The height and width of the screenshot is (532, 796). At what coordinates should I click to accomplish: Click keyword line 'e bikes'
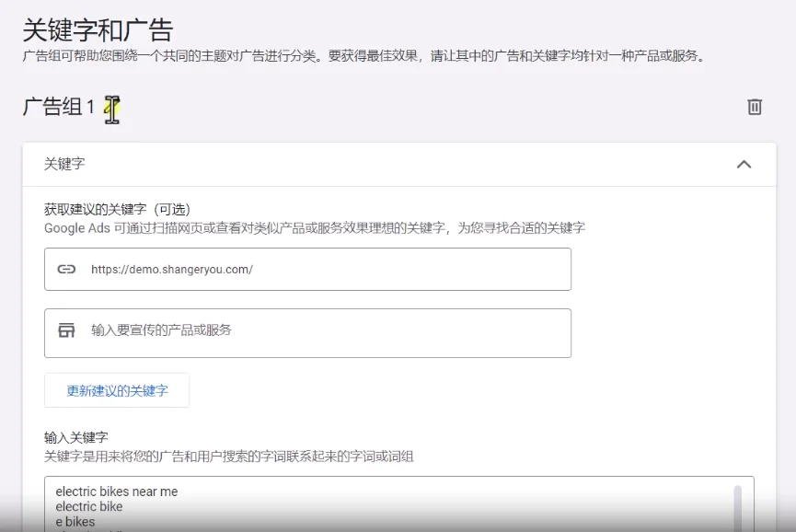coord(75,521)
